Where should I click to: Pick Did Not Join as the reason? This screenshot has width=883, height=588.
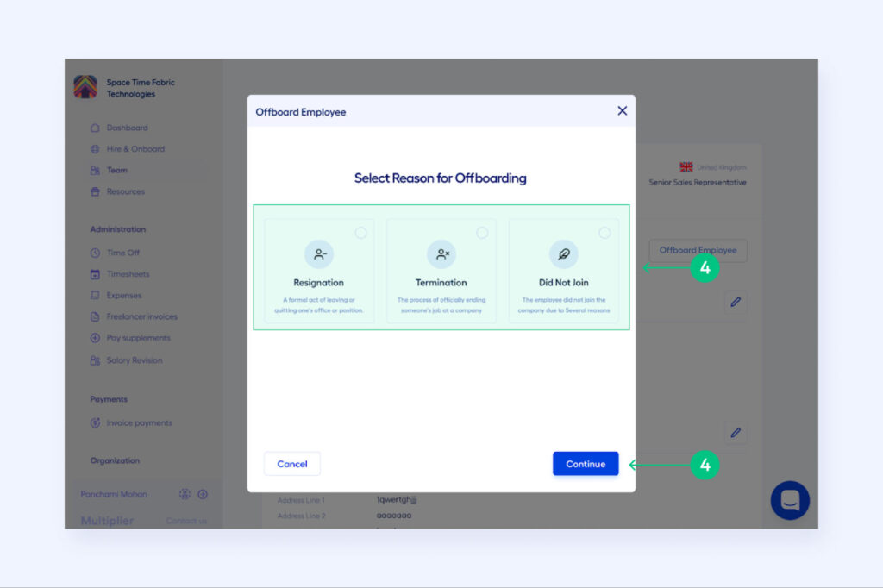564,267
